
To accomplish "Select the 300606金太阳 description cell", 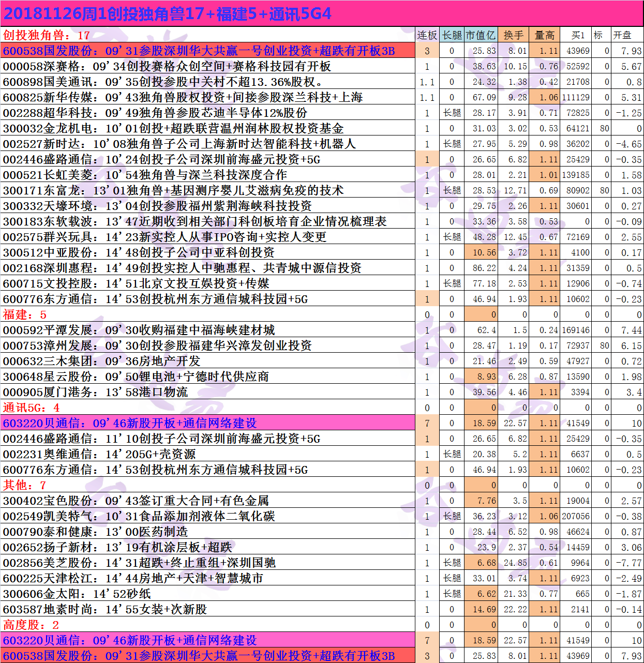I will pos(208,594).
